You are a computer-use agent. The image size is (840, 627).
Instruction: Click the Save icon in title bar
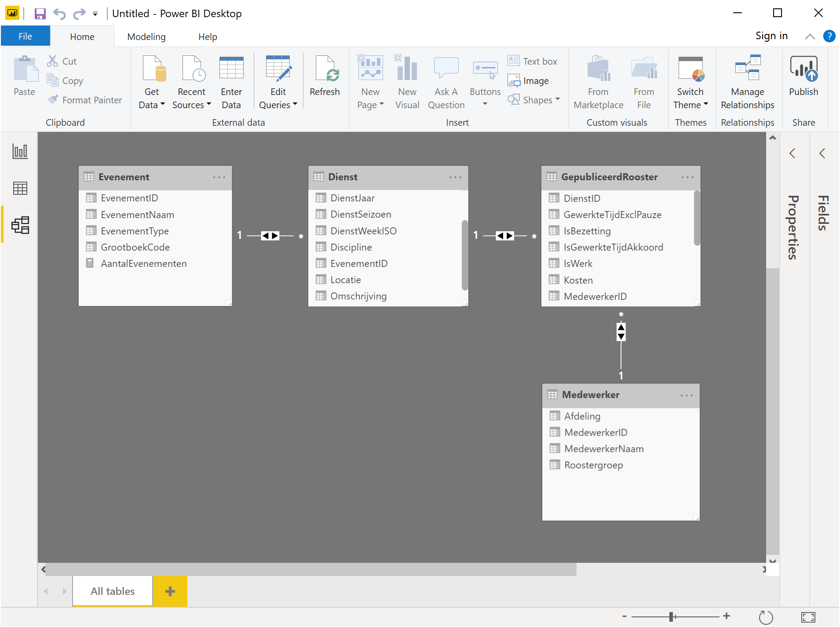pyautogui.click(x=40, y=14)
